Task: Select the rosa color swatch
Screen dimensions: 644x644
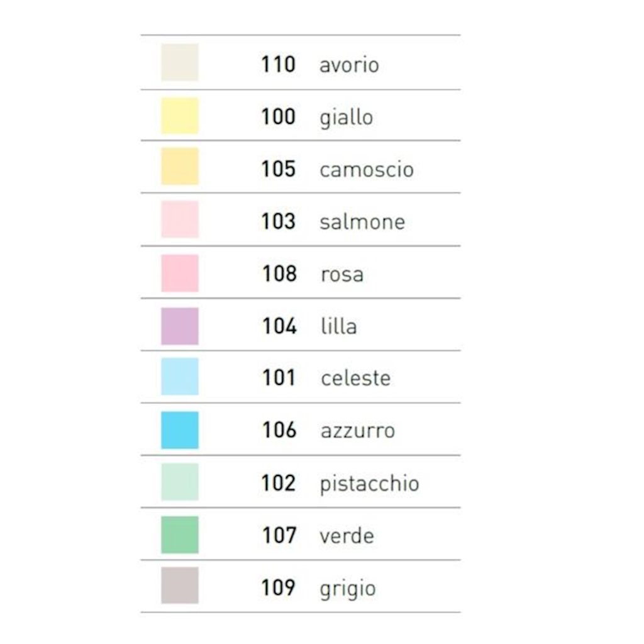Action: coord(180,274)
